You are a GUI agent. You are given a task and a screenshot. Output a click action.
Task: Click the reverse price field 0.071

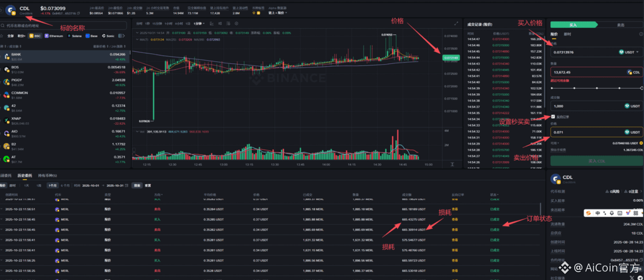[597, 132]
